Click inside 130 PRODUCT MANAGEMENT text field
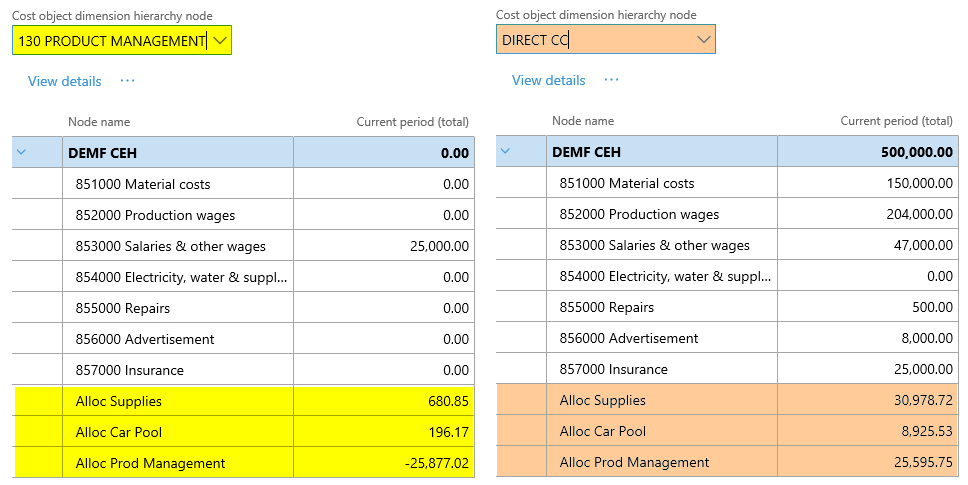The image size is (968, 485). coord(110,40)
